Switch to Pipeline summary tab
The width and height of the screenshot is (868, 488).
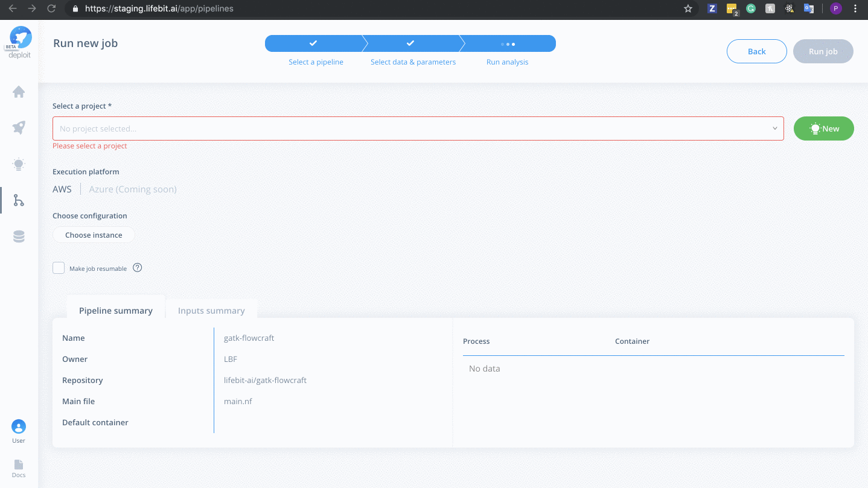tap(116, 311)
